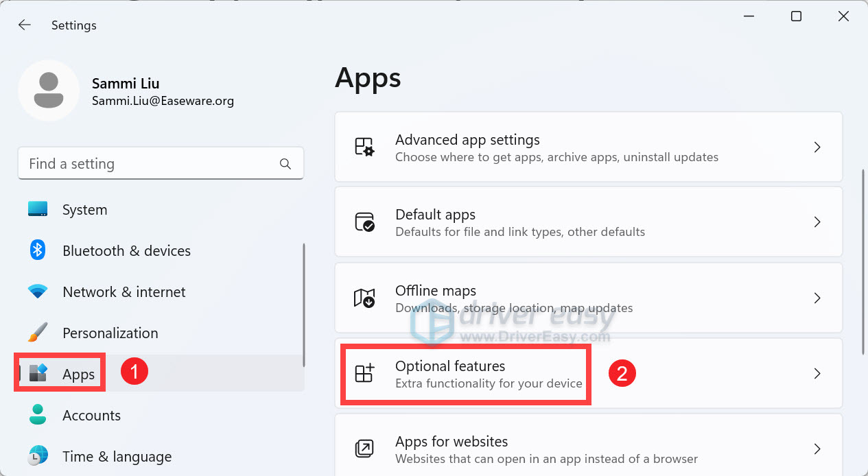Click the search magnifier icon
The height and width of the screenshot is (476, 868).
coord(285,164)
